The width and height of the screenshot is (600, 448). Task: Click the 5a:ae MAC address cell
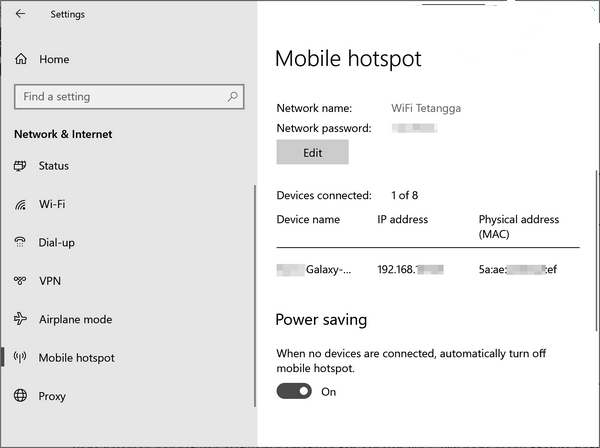pyautogui.click(x=518, y=269)
